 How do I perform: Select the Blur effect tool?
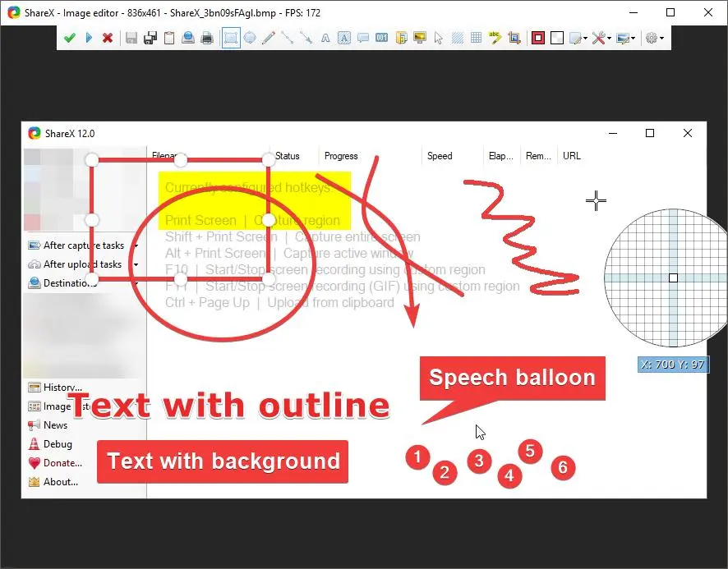coord(458,38)
